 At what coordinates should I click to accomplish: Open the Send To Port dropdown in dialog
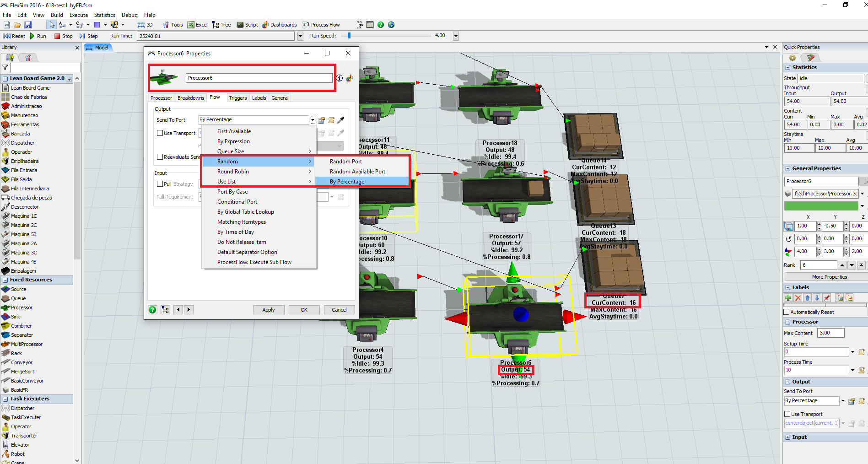[313, 120]
